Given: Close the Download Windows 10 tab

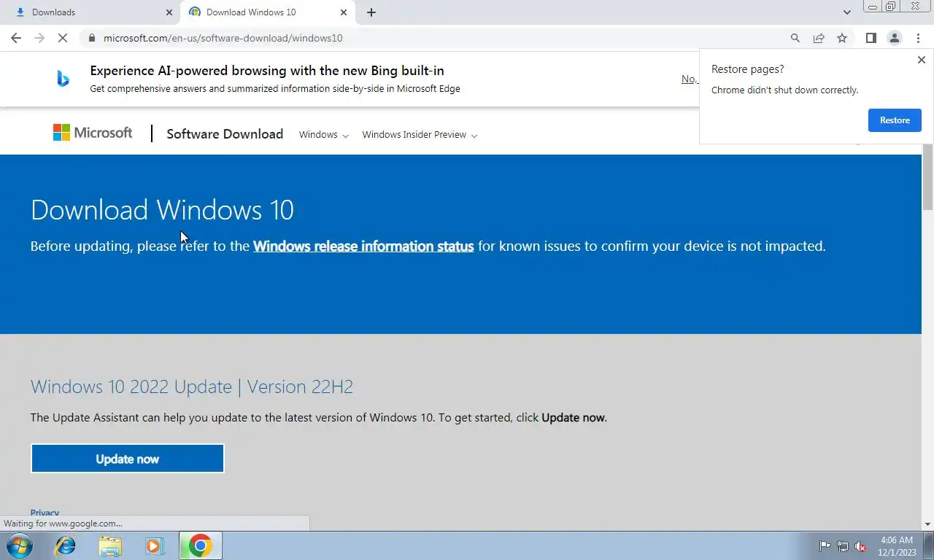Looking at the screenshot, I should 344,12.
